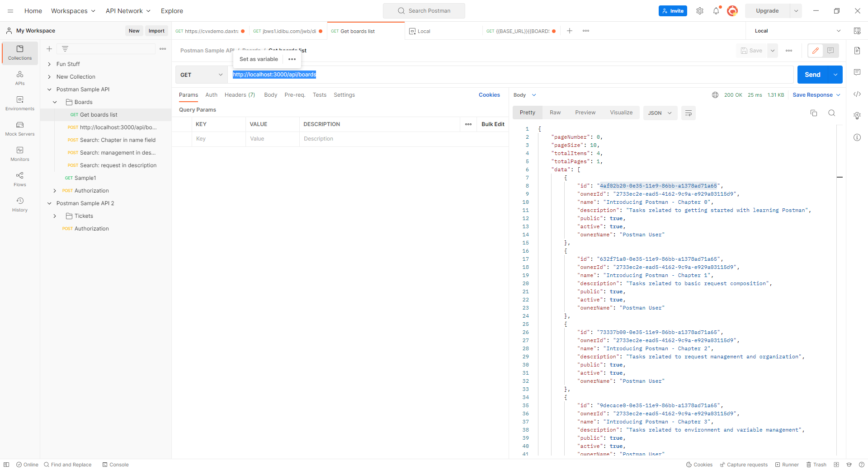Image resolution: width=868 pixels, height=470 pixels.
Task: Click the Import button
Action: pos(156,31)
